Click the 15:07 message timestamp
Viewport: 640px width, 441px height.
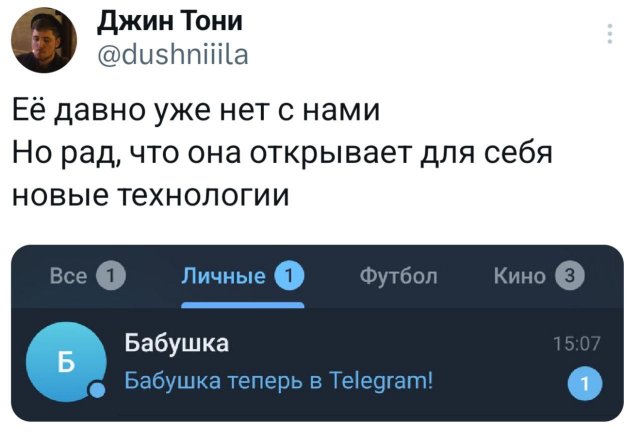(576, 345)
